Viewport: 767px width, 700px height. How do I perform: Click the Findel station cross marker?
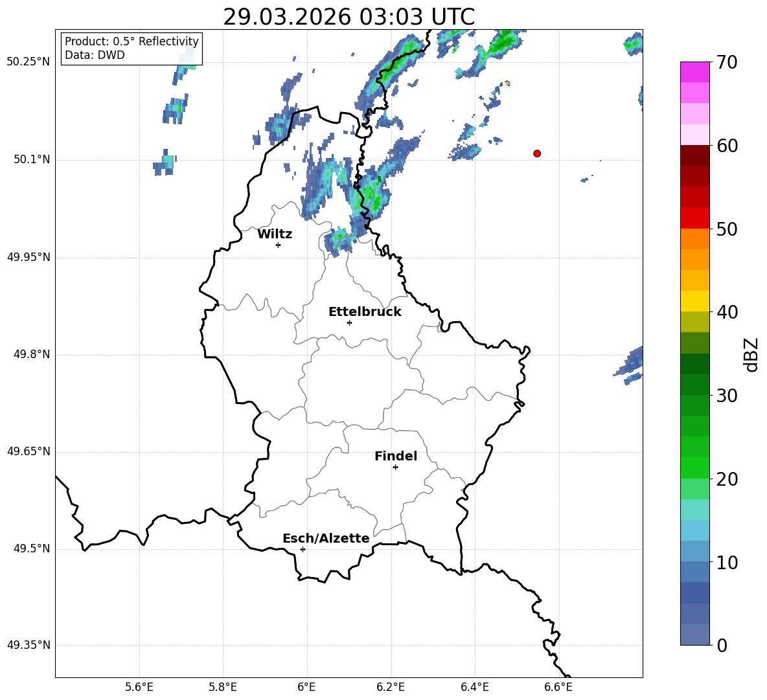tap(395, 468)
